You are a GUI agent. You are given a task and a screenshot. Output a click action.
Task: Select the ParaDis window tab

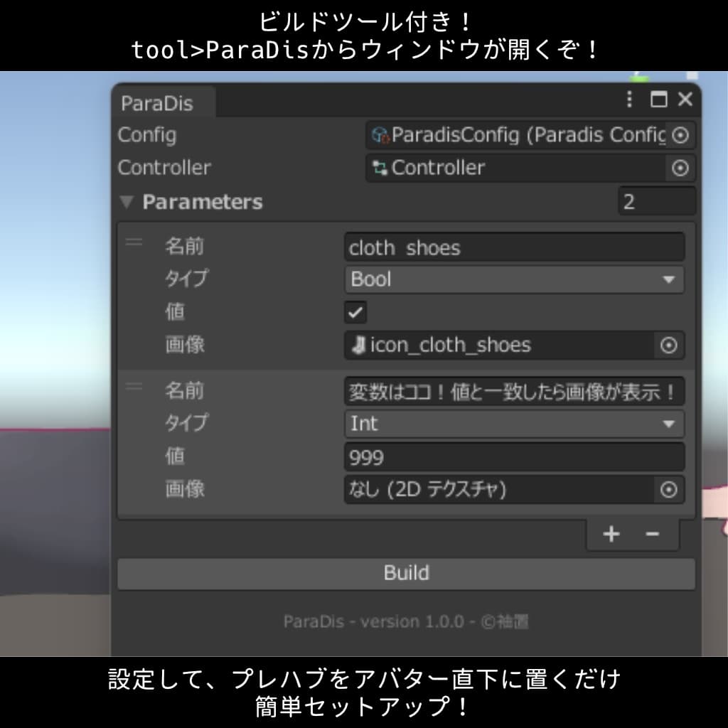coord(157,103)
